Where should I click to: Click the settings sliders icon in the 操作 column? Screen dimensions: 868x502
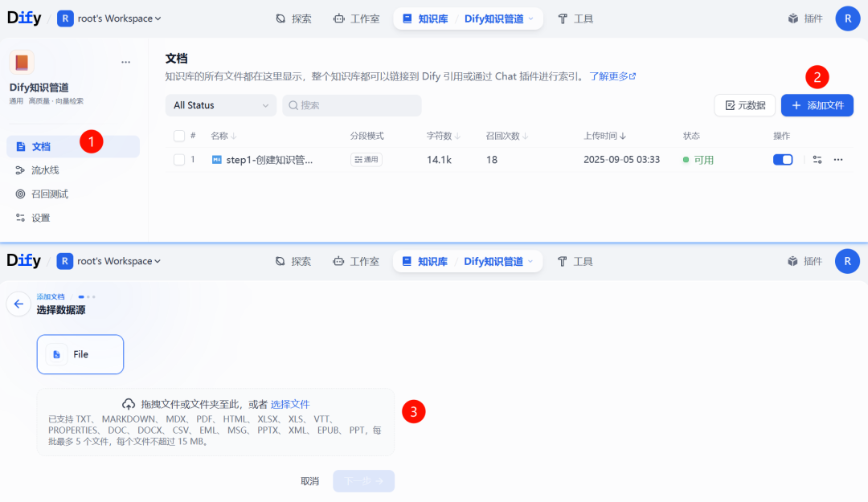click(x=817, y=159)
